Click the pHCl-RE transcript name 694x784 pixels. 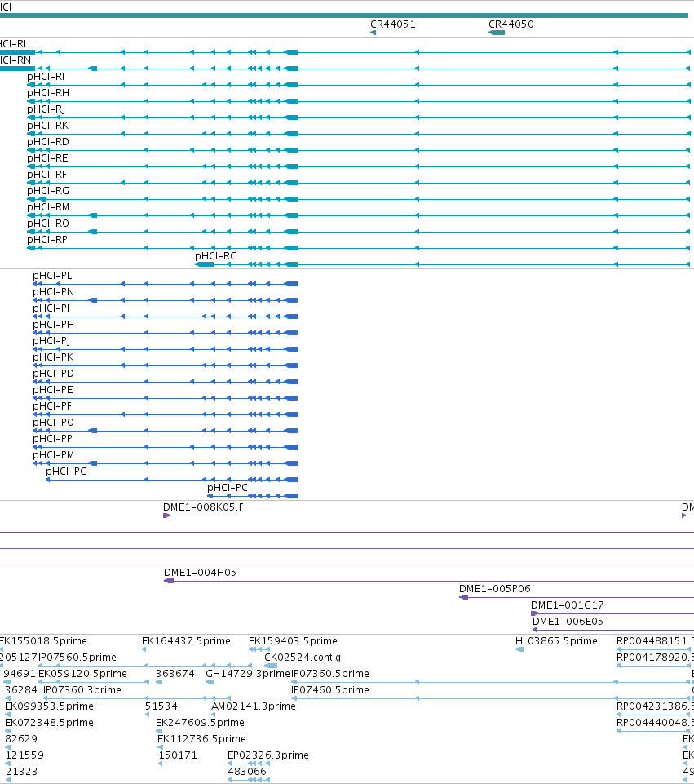tap(47, 158)
